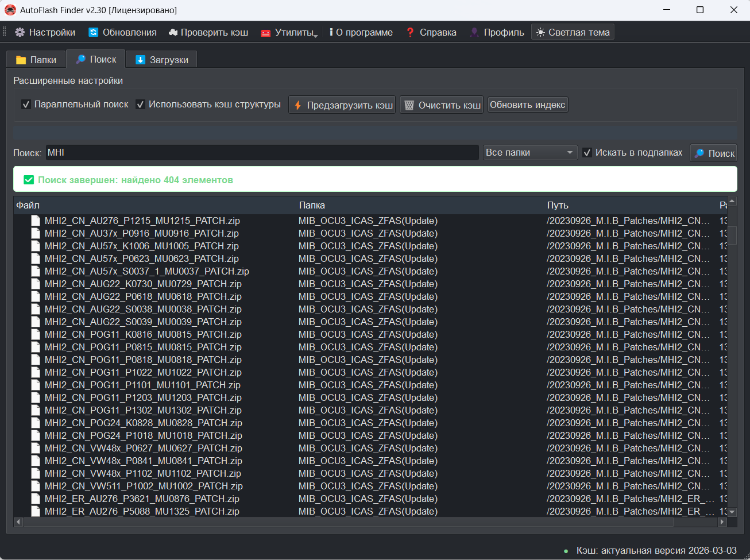Expand the Все папки dropdown
This screenshot has height=560, width=750.
click(529, 153)
